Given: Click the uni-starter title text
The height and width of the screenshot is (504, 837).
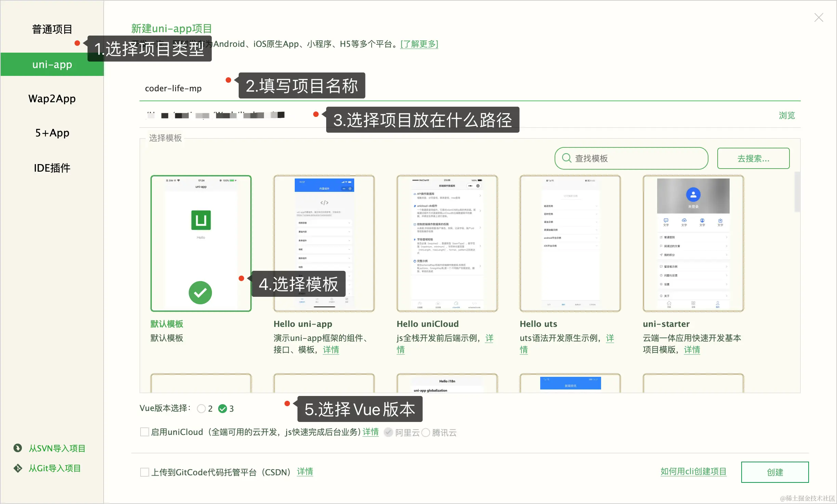Looking at the screenshot, I should pos(666,324).
